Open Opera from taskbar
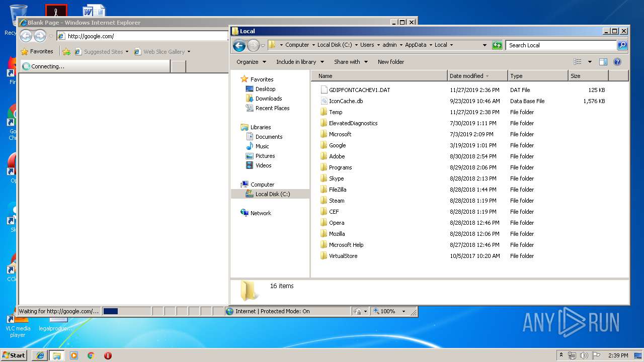This screenshot has width=644, height=362. (x=108, y=355)
